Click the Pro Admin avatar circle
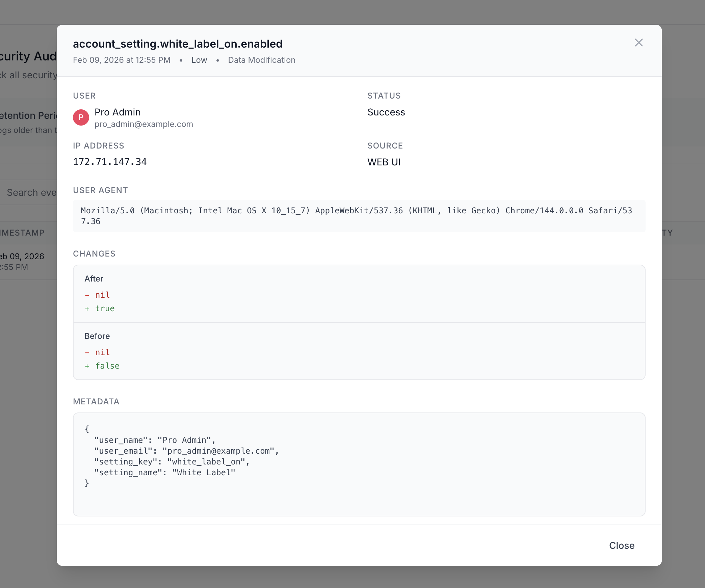The height and width of the screenshot is (588, 705). tap(81, 117)
